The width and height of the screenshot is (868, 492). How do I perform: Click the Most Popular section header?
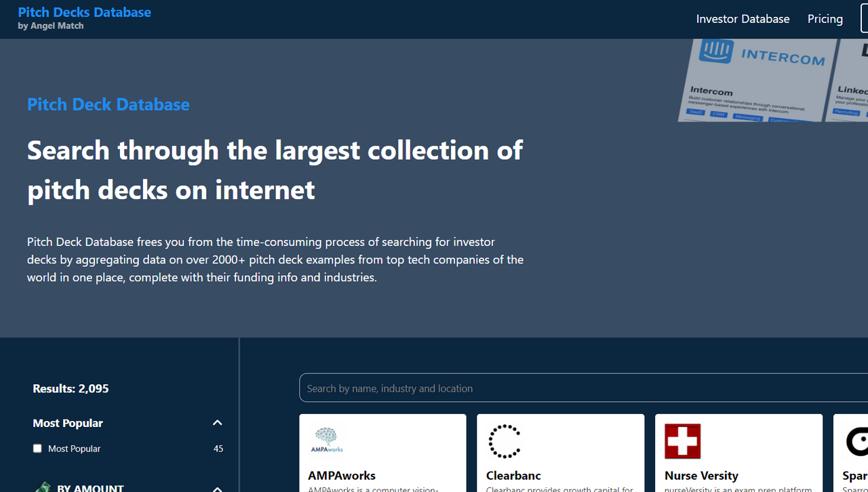(x=68, y=423)
